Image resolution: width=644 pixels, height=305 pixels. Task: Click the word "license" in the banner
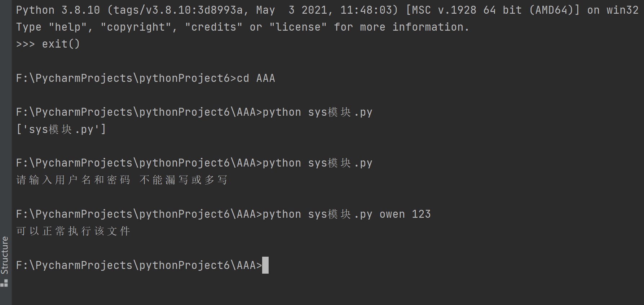coord(298,27)
